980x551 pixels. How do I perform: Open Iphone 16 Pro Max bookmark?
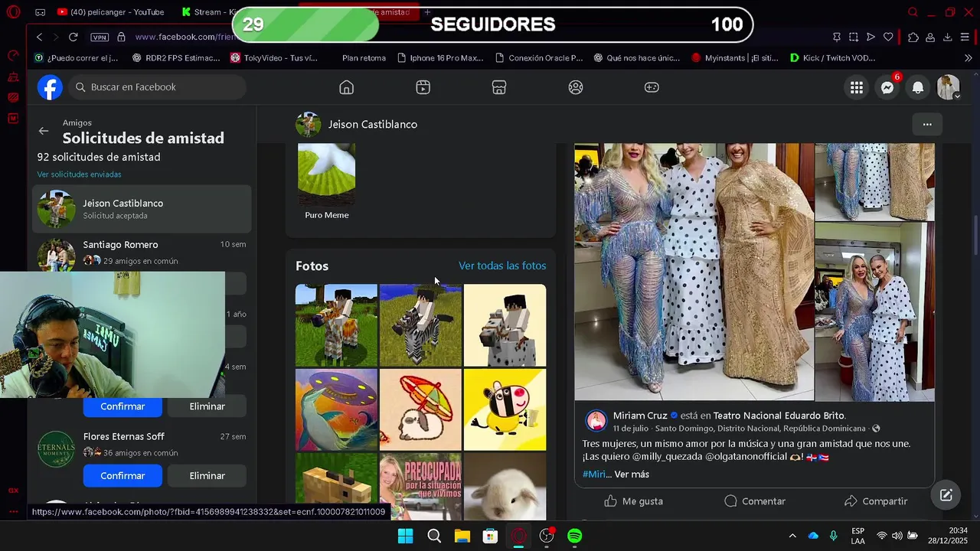(x=440, y=58)
